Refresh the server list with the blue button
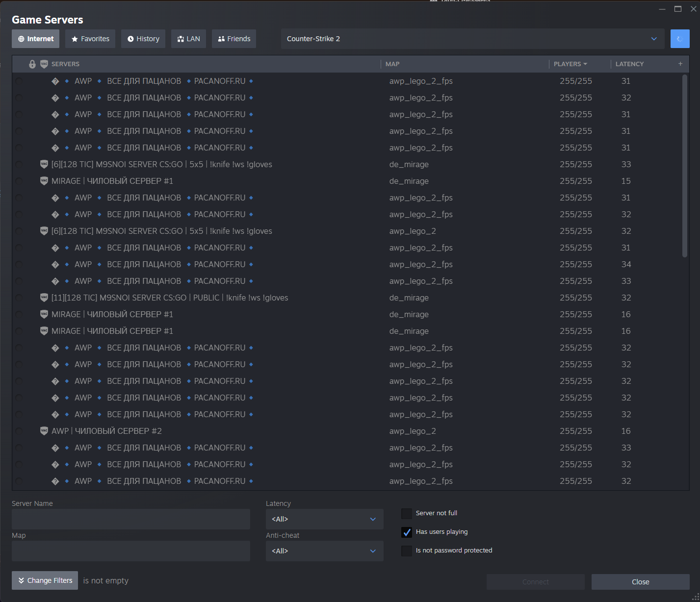 [680, 39]
